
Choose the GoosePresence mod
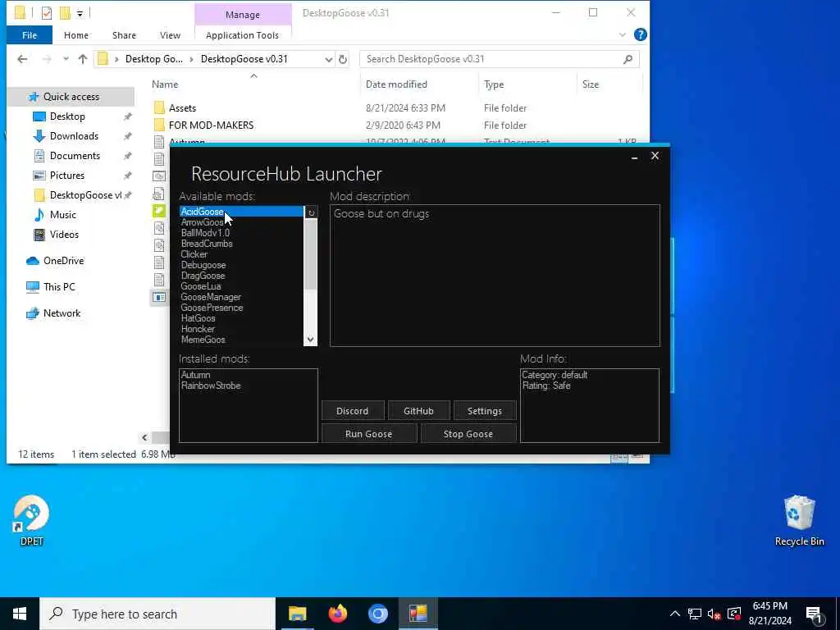point(212,308)
